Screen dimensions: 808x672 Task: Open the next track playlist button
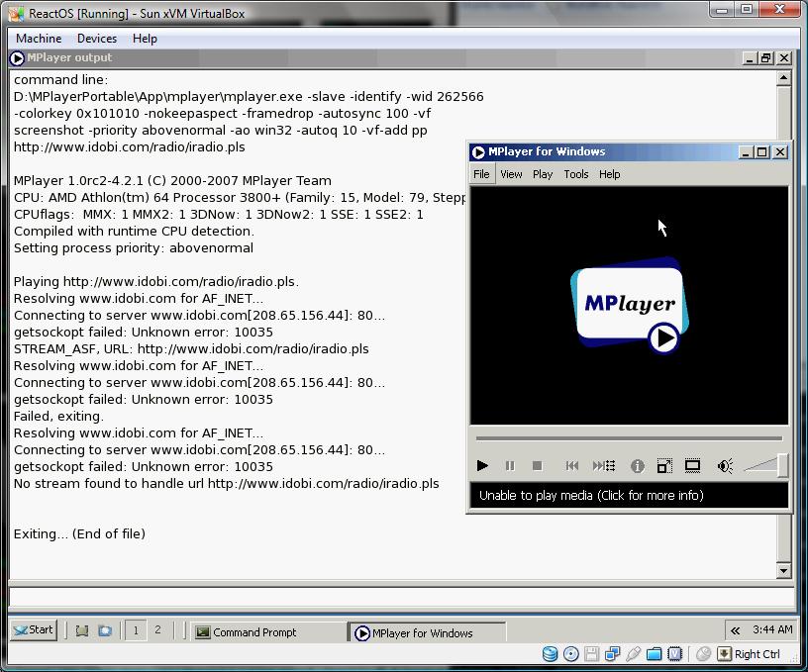point(603,465)
